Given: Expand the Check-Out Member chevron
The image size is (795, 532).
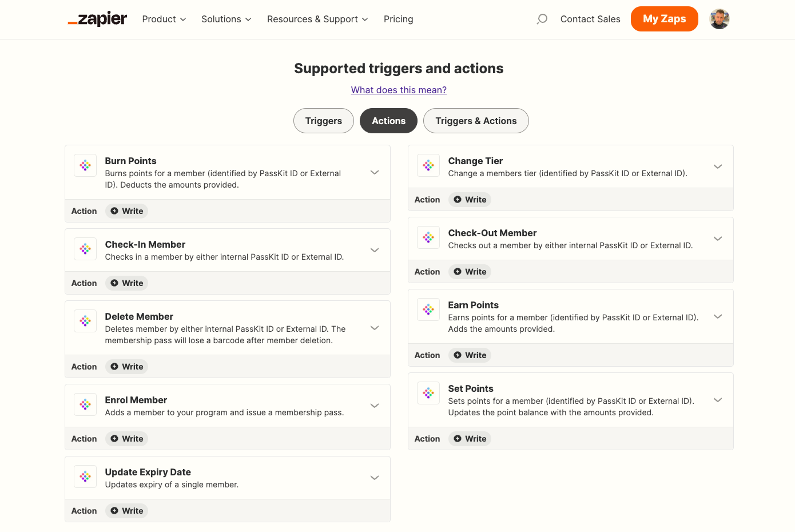Looking at the screenshot, I should click(718, 239).
